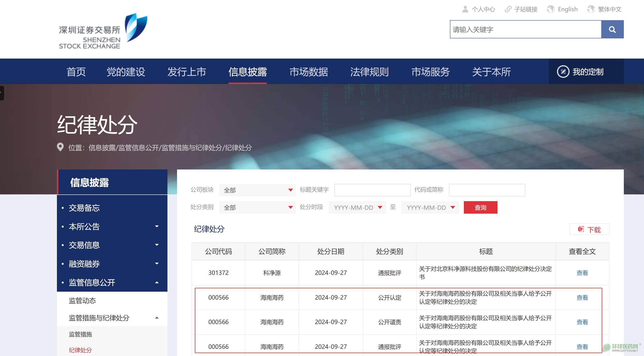Switch to 繁体中文 globe icon
Screen dimensions: 644x356
[x=591, y=9]
